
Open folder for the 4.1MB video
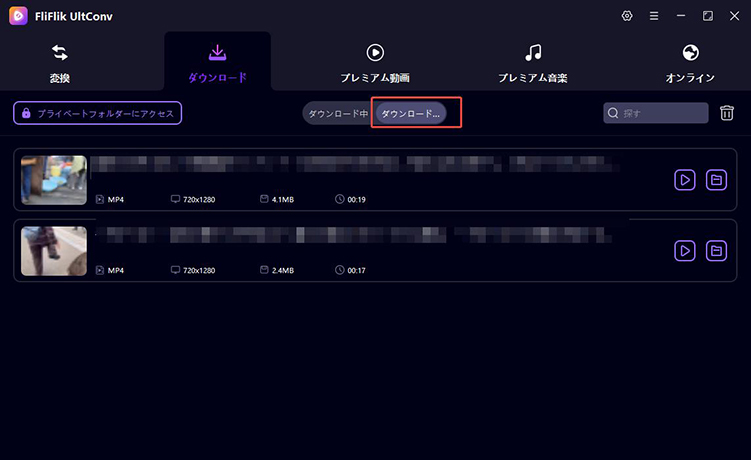tap(716, 180)
